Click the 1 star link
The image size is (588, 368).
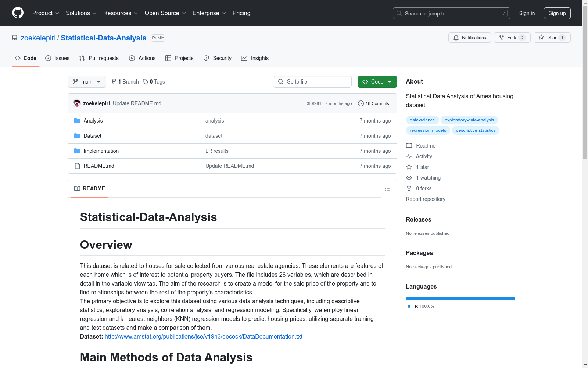coord(417,167)
